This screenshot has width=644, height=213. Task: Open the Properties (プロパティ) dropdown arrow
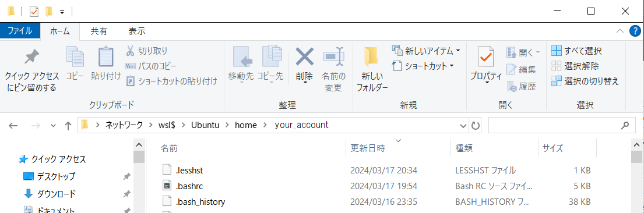(x=487, y=83)
